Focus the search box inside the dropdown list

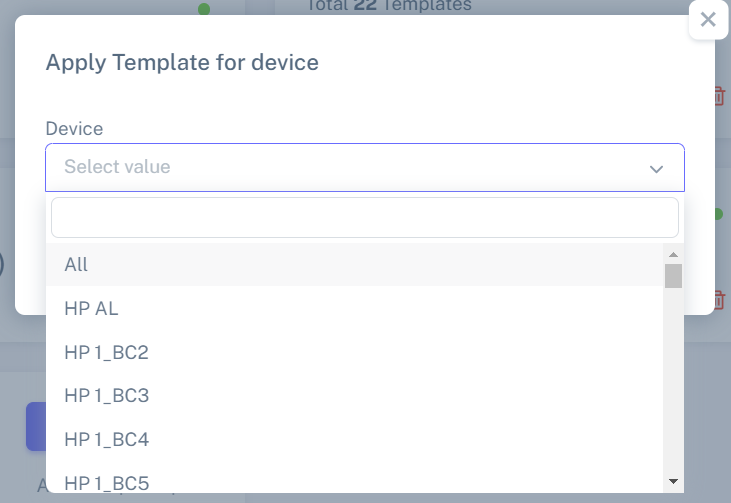pos(365,218)
